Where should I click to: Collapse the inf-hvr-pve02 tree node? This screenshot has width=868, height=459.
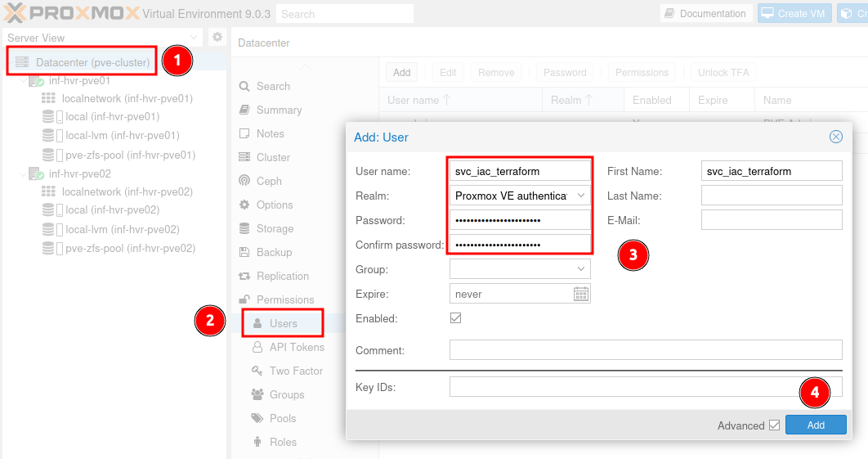(x=23, y=174)
